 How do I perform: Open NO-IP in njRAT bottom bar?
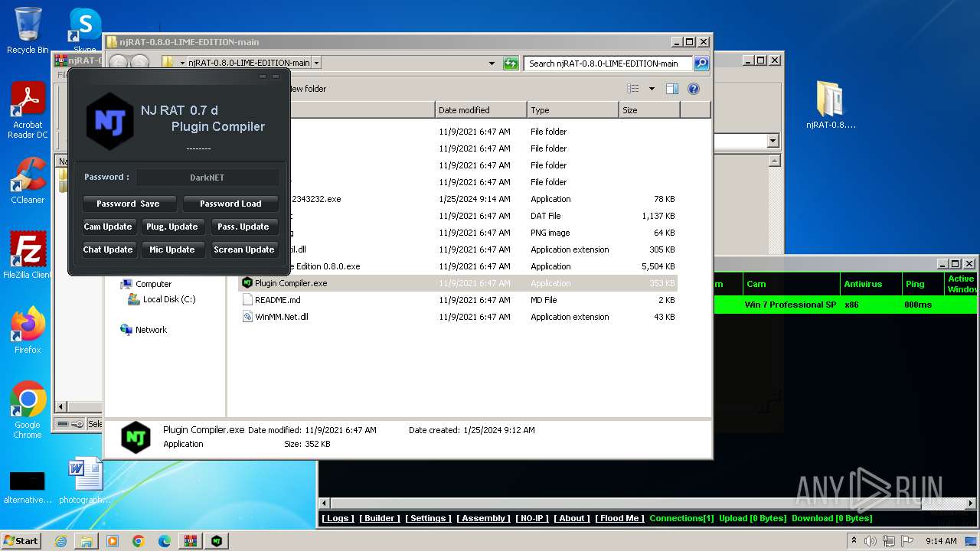click(532, 518)
